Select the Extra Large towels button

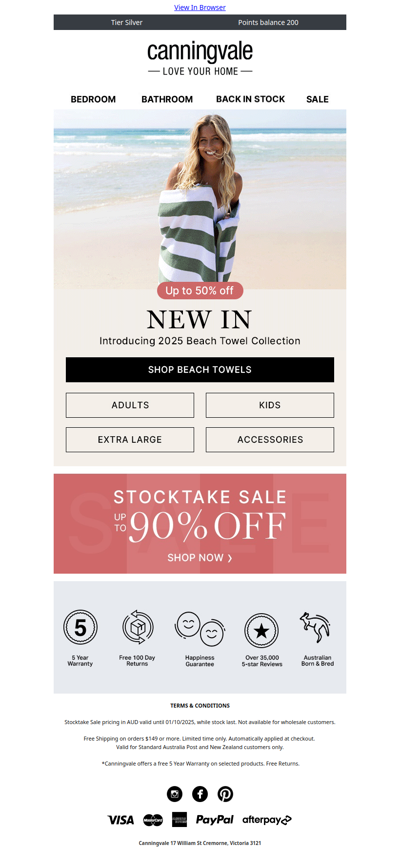(130, 439)
